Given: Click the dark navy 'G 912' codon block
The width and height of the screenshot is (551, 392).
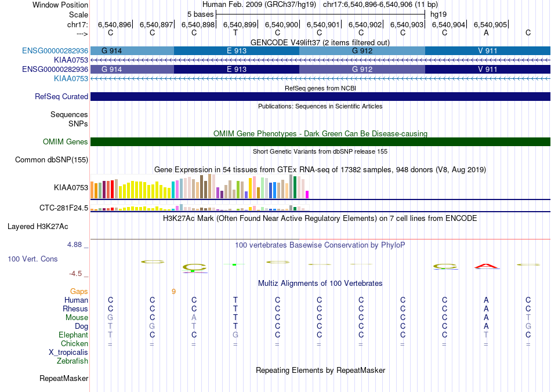Looking at the screenshot, I should click(x=362, y=69).
